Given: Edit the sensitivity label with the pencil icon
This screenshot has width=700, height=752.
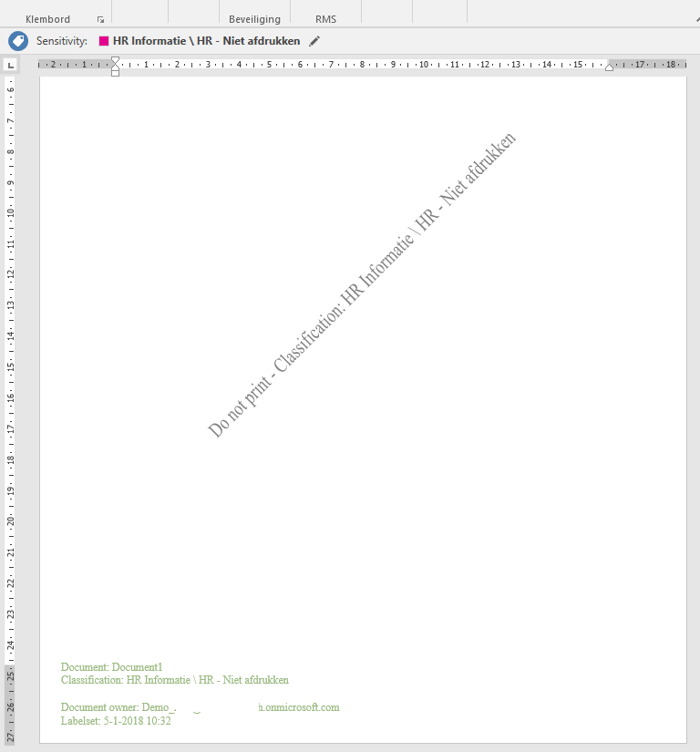Looking at the screenshot, I should pos(314,41).
